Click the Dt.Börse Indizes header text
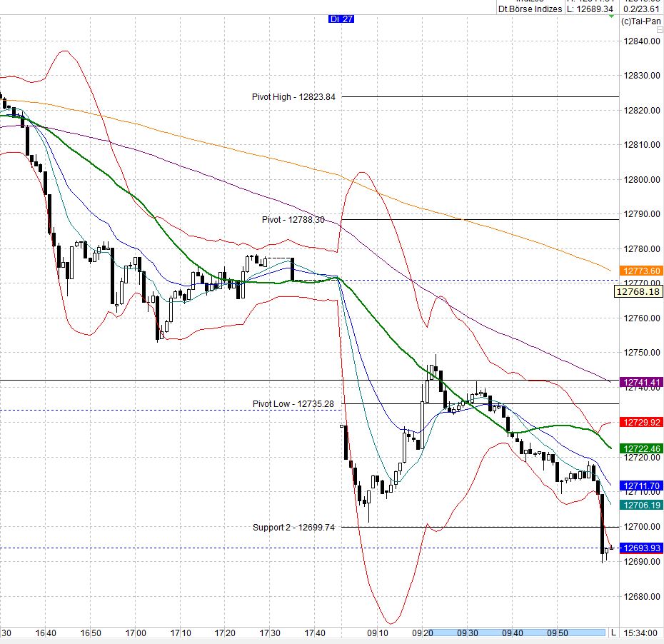664x644 pixels. point(530,9)
